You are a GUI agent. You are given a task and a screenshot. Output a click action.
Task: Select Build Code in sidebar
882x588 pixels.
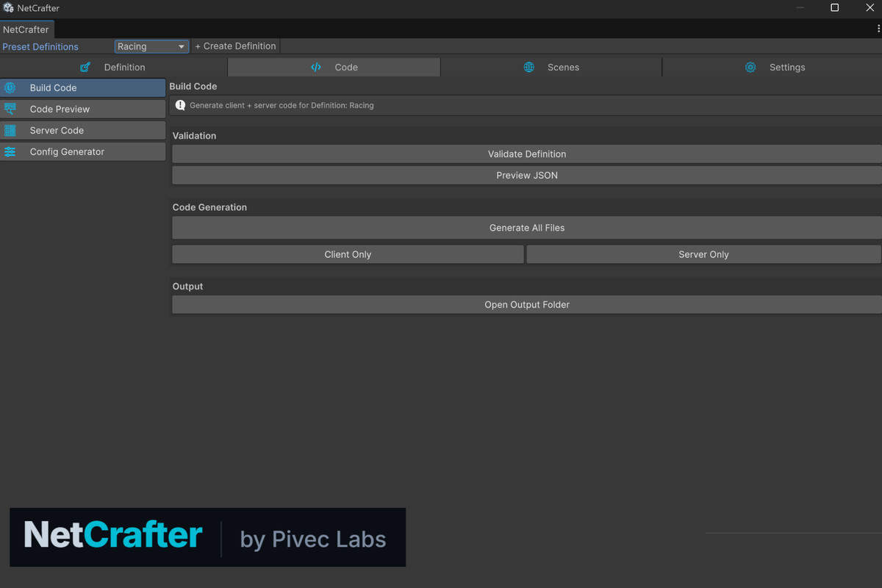(x=83, y=87)
